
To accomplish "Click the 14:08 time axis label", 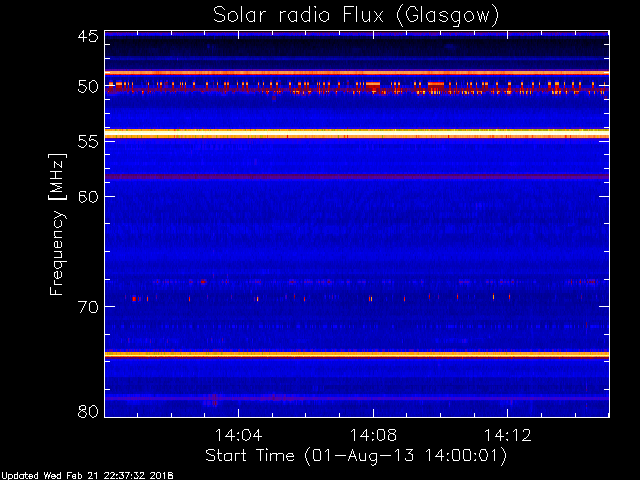I will coord(373,435).
